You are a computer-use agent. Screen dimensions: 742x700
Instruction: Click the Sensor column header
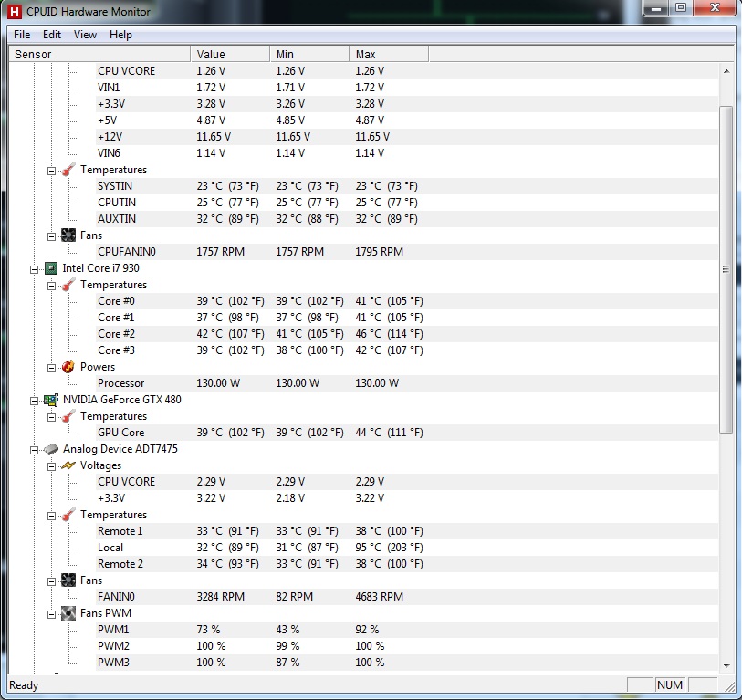(x=99, y=55)
